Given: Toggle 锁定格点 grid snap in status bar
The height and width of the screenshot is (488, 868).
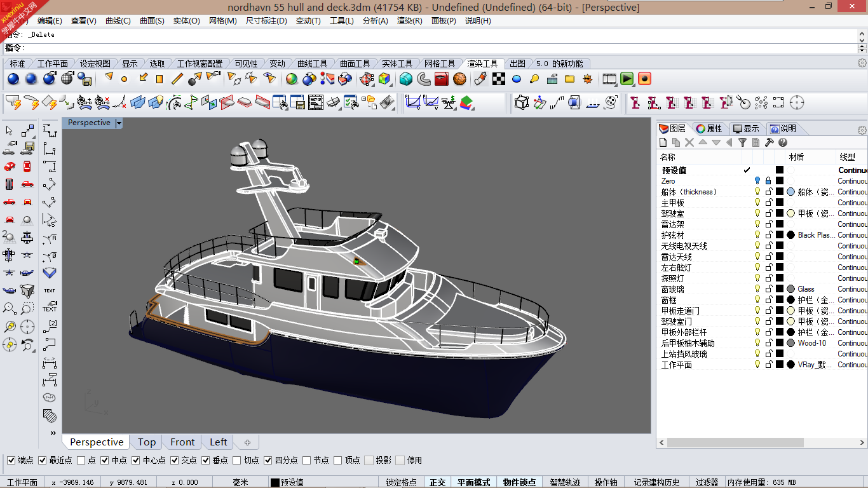Looking at the screenshot, I should pos(401,482).
